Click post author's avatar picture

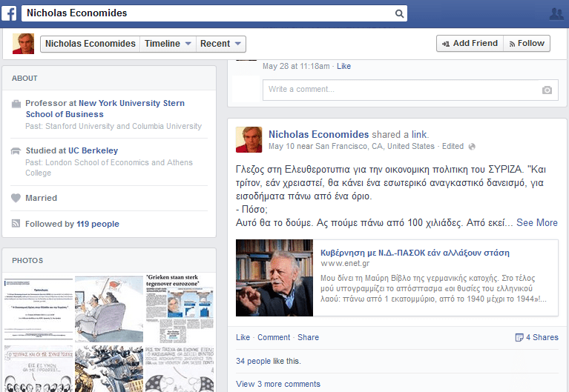pyautogui.click(x=249, y=140)
